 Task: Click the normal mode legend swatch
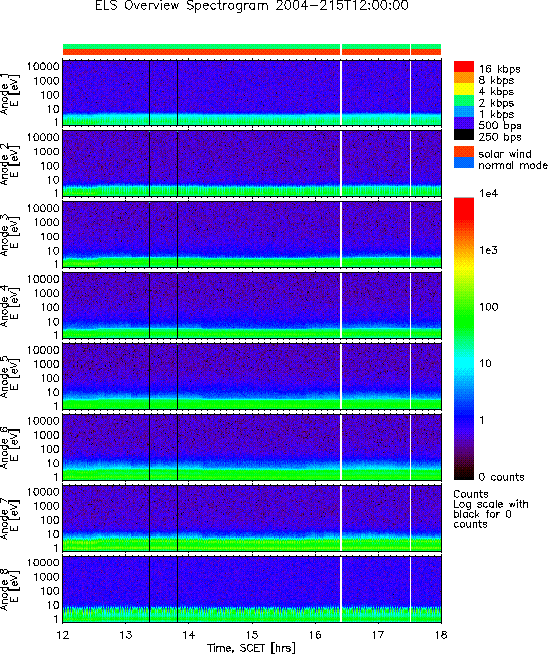pyautogui.click(x=464, y=163)
